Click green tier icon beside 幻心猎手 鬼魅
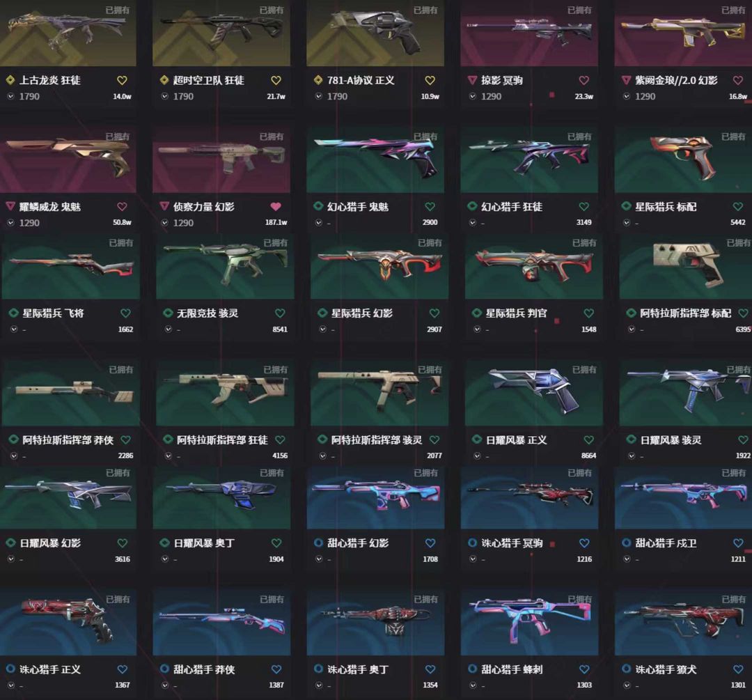Screen dimensions: 752x700 pyautogui.click(x=318, y=207)
